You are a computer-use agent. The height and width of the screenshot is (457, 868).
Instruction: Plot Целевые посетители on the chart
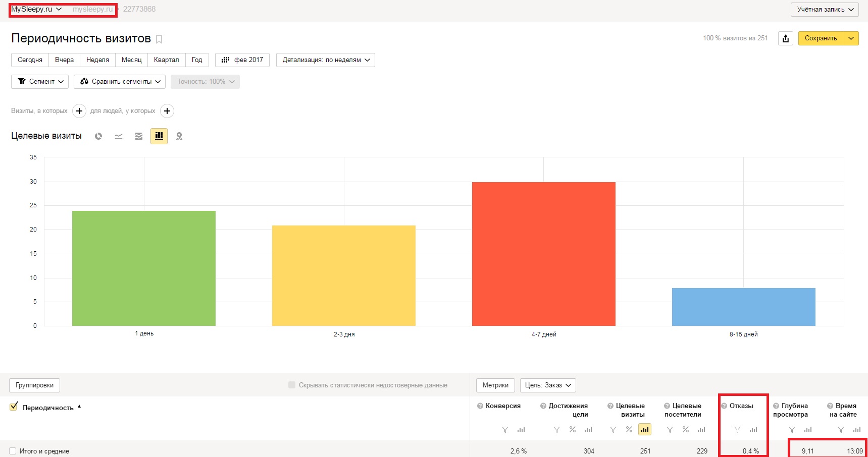click(701, 430)
